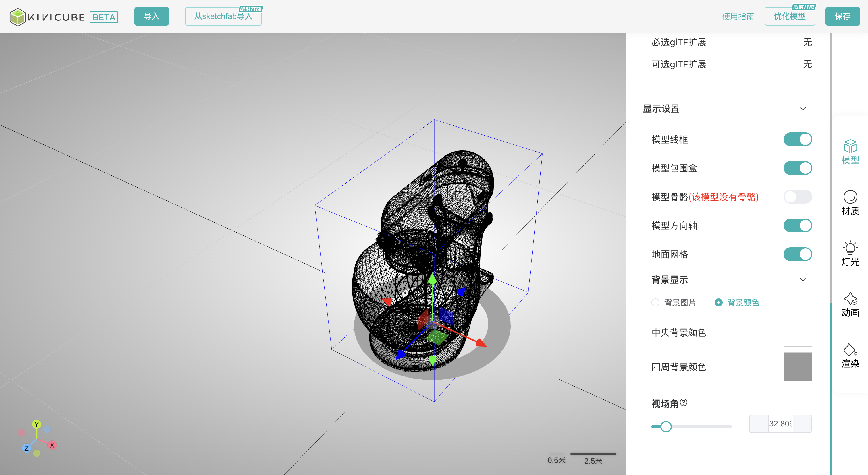Toggle the 地面网格 ground grid switch

[797, 254]
